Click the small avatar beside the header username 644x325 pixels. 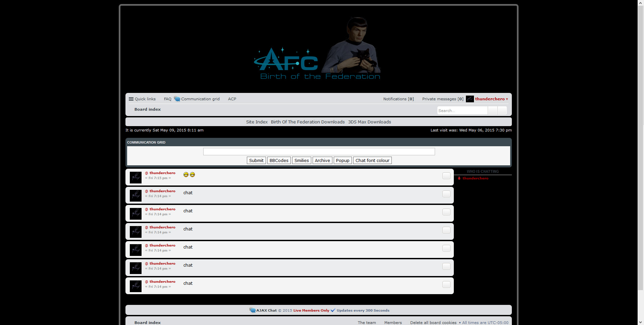click(470, 99)
